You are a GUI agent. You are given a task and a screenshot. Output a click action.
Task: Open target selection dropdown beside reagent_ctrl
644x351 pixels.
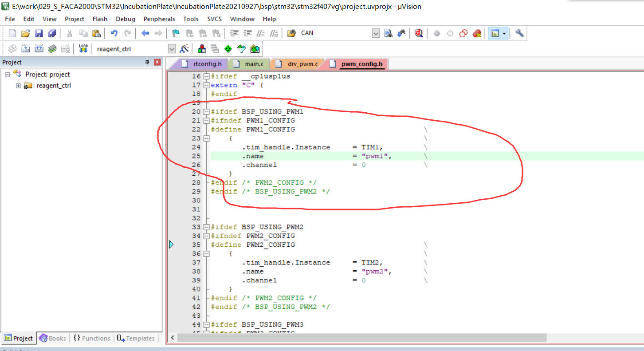(172, 48)
